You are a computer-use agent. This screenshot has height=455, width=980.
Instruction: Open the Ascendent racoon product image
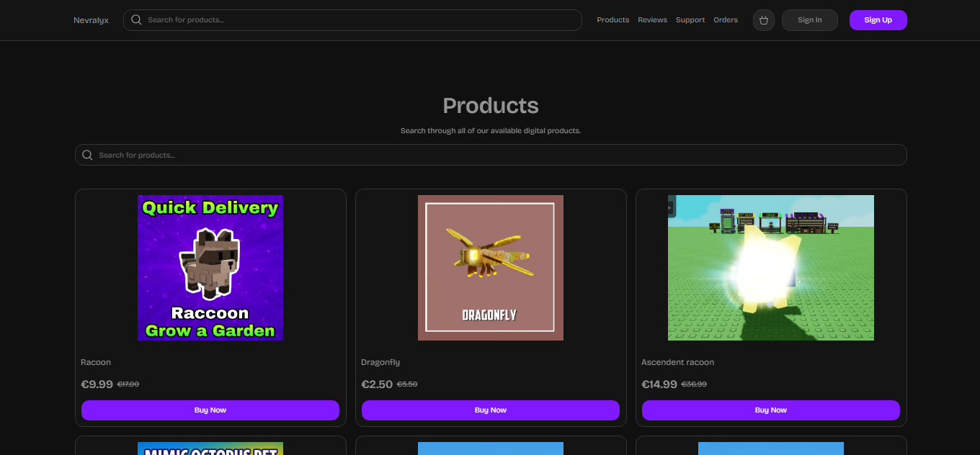tap(771, 268)
